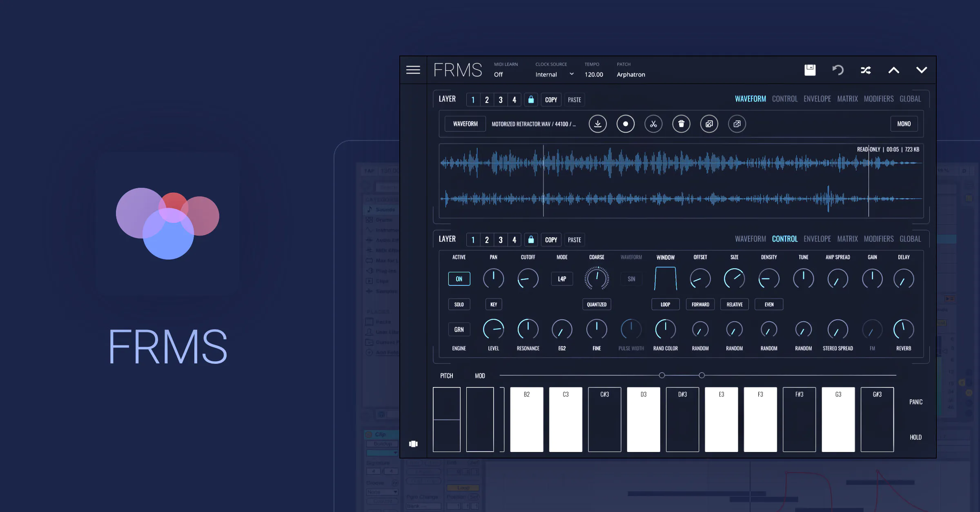Change FORWARD playback direction selector
This screenshot has width=980, height=512.
click(700, 305)
